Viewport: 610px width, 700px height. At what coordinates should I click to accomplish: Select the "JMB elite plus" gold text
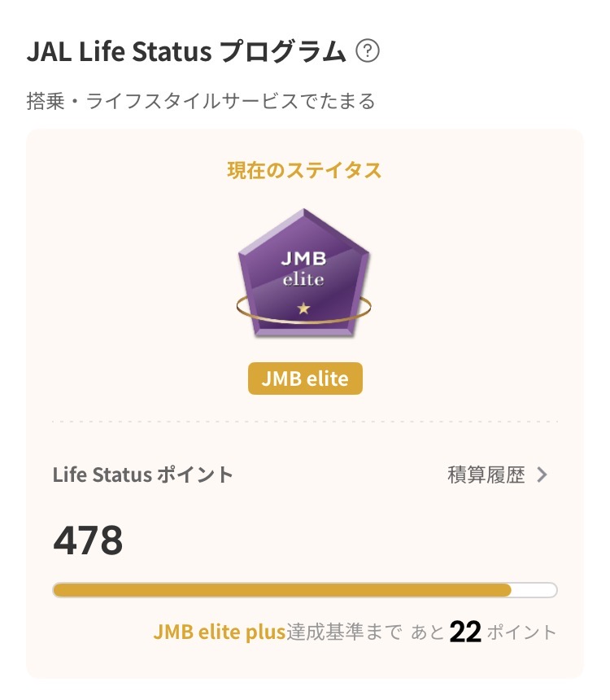[x=220, y=632]
